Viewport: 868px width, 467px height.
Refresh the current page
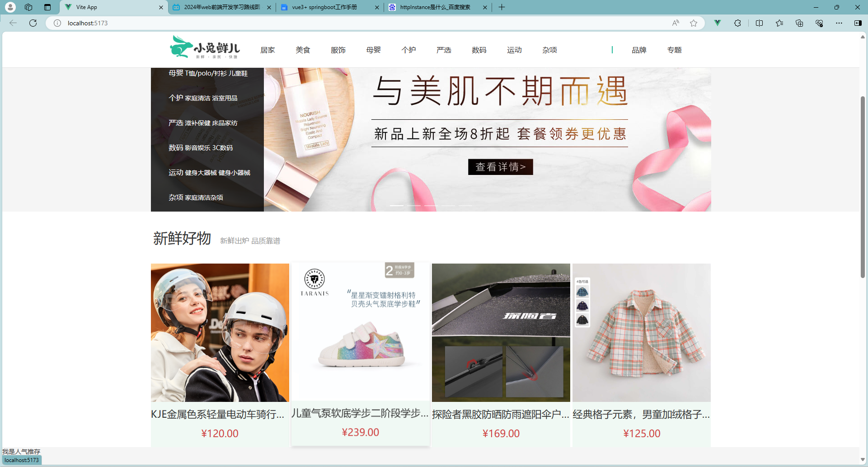coord(33,23)
